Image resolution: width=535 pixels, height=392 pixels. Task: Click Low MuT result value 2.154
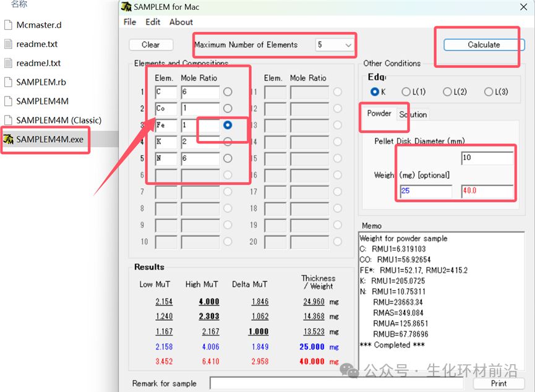click(x=164, y=302)
